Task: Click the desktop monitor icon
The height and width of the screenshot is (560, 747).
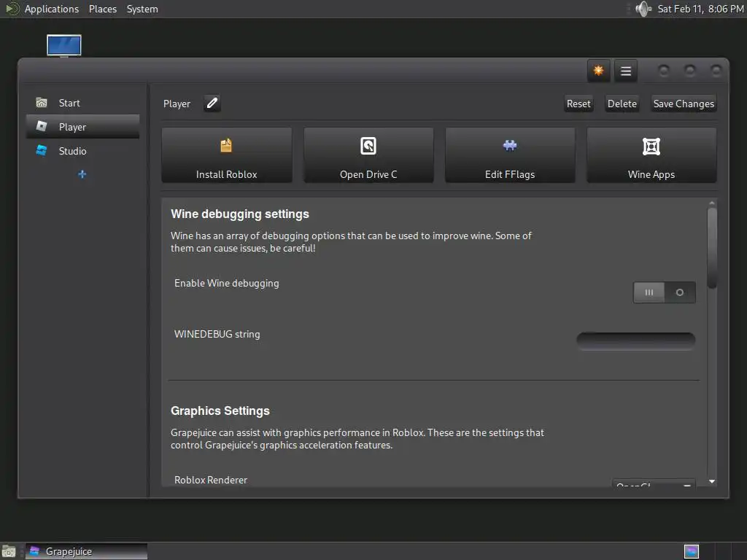Action: tap(64, 46)
